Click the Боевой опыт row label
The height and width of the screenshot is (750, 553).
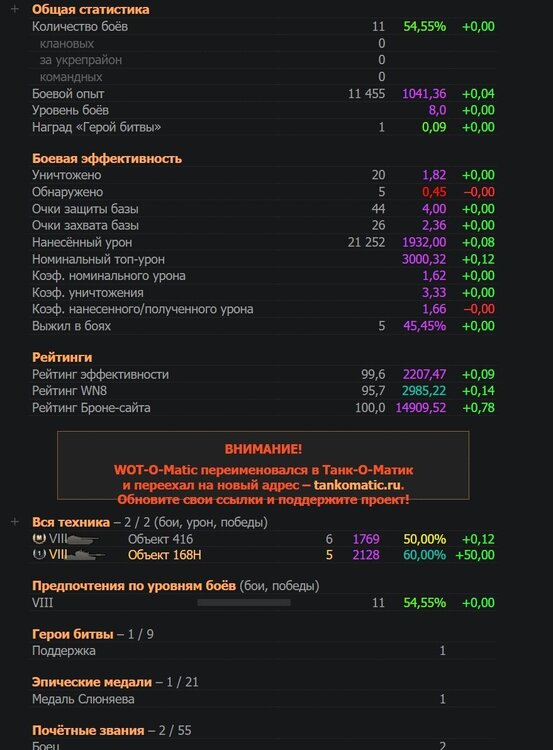(x=68, y=94)
